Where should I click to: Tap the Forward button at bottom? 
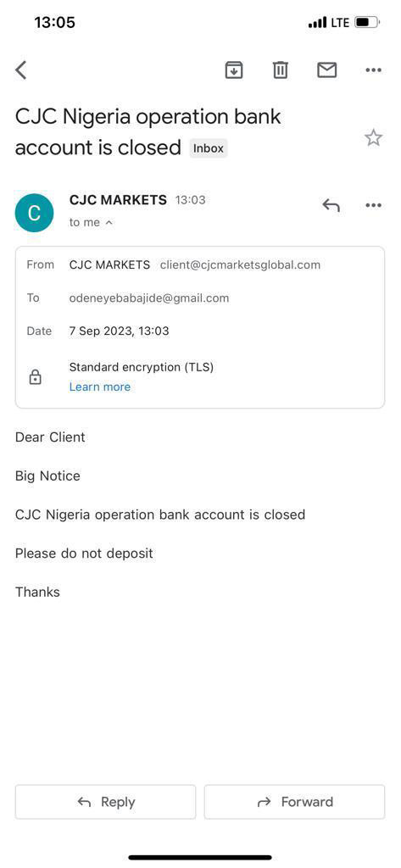tap(294, 802)
